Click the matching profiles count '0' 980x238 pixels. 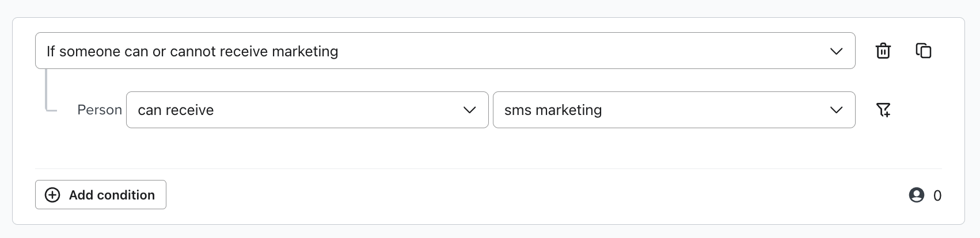937,196
